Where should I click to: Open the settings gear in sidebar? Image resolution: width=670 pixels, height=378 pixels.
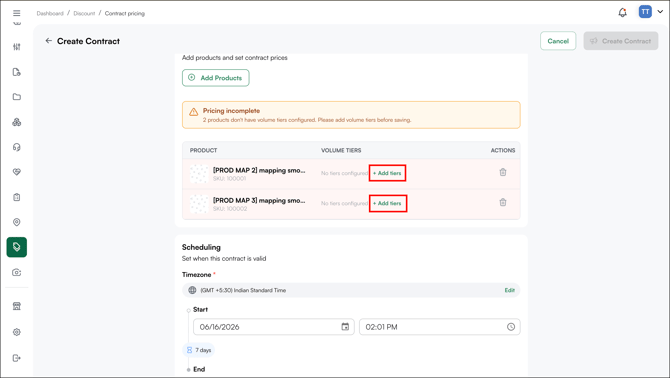coord(17,332)
